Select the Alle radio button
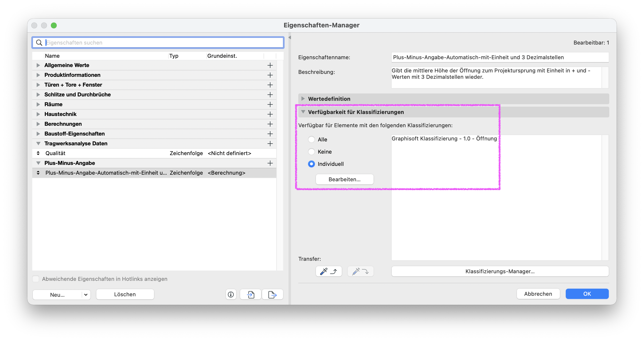The height and width of the screenshot is (341, 644). pyautogui.click(x=311, y=139)
